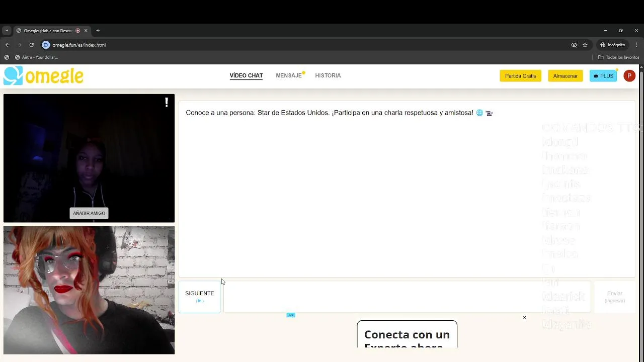The height and width of the screenshot is (362, 644).
Task: Open the profile avatar P
Action: pyautogui.click(x=629, y=76)
